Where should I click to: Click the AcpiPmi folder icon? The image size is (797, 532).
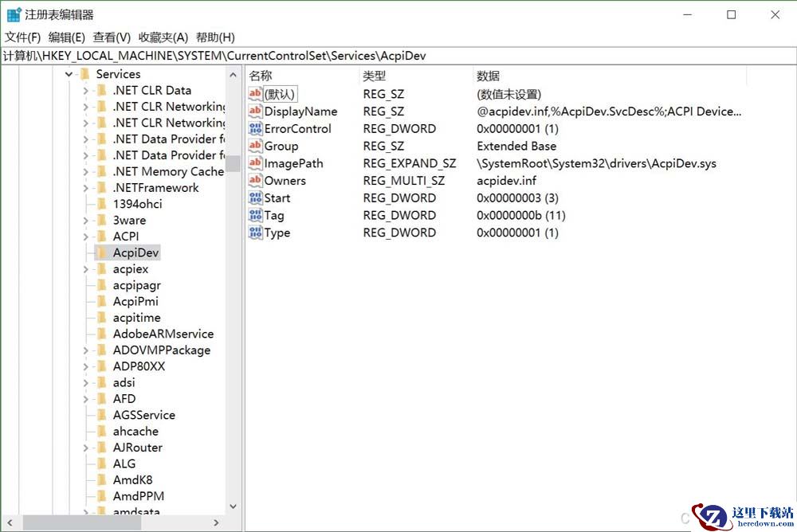(102, 301)
